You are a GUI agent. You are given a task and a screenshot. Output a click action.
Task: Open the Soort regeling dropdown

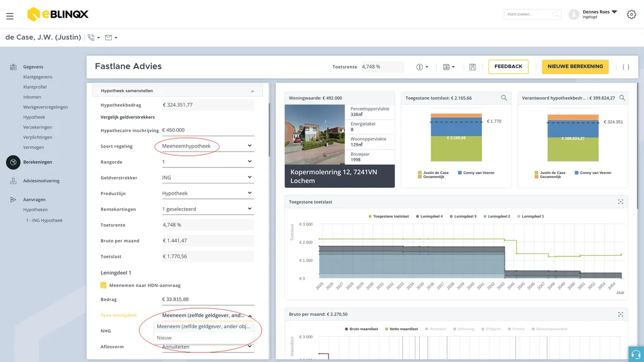(207, 146)
